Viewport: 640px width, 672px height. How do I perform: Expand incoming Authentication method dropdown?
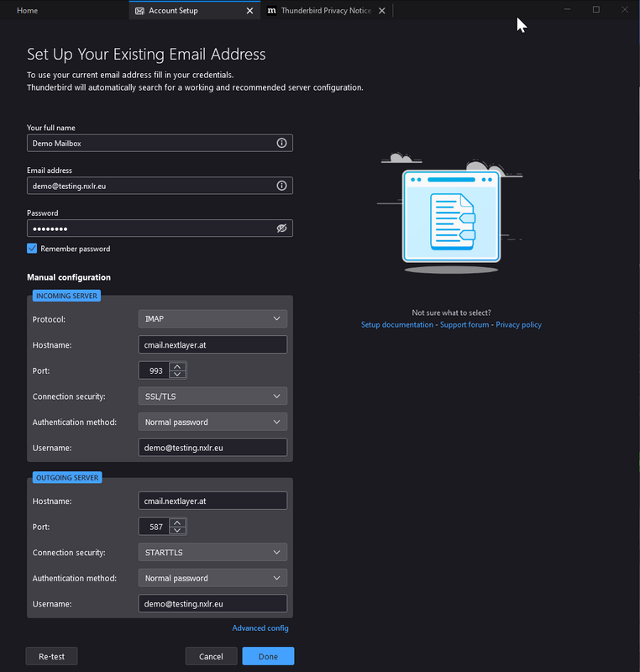[212, 423]
